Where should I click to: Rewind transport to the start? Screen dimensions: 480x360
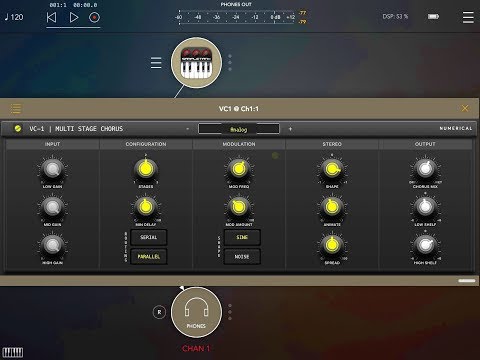[51, 17]
